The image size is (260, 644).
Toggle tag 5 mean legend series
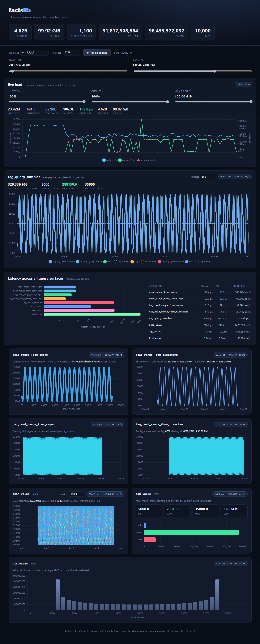pyautogui.click(x=203, y=262)
